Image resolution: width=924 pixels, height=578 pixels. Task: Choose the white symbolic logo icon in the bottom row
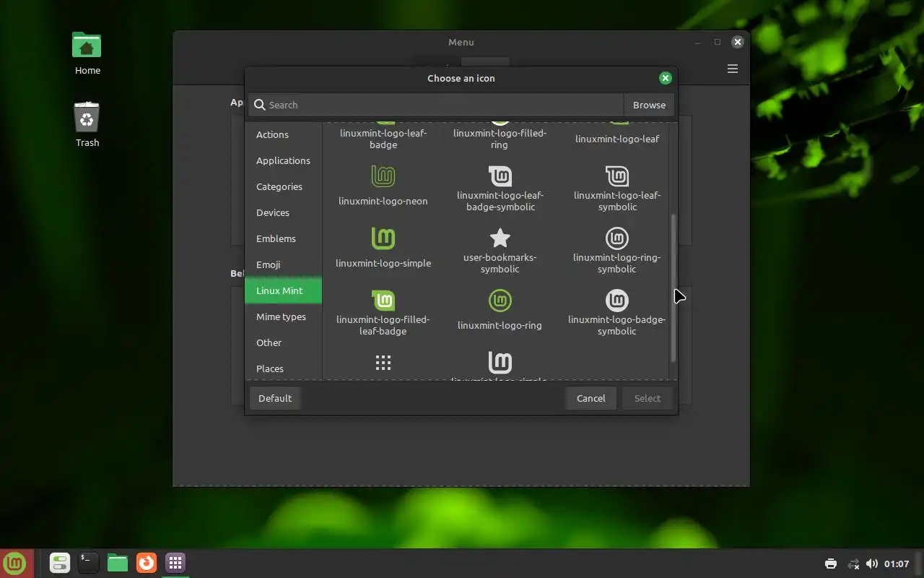tap(500, 362)
